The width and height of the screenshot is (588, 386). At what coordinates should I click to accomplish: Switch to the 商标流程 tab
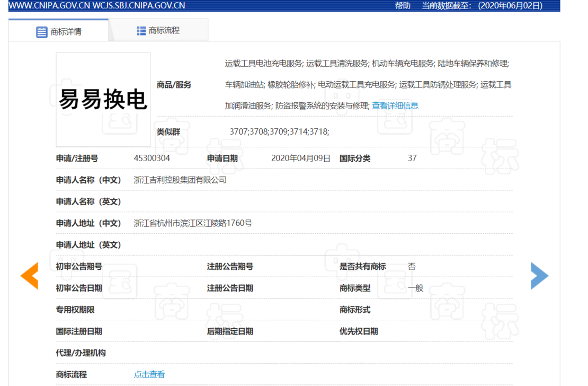pyautogui.click(x=158, y=30)
